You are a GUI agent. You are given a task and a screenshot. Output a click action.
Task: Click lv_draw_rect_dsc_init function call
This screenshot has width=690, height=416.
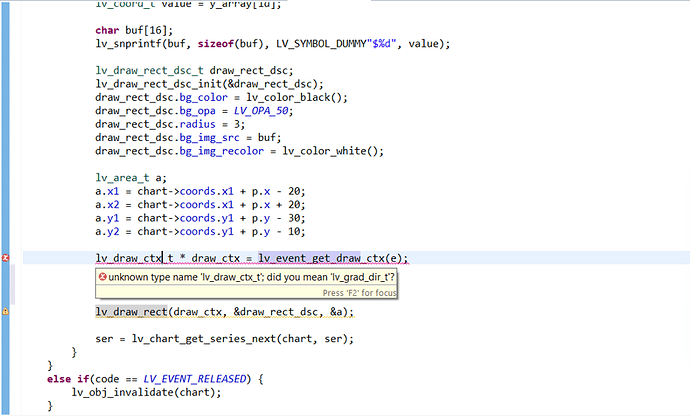tap(158, 84)
